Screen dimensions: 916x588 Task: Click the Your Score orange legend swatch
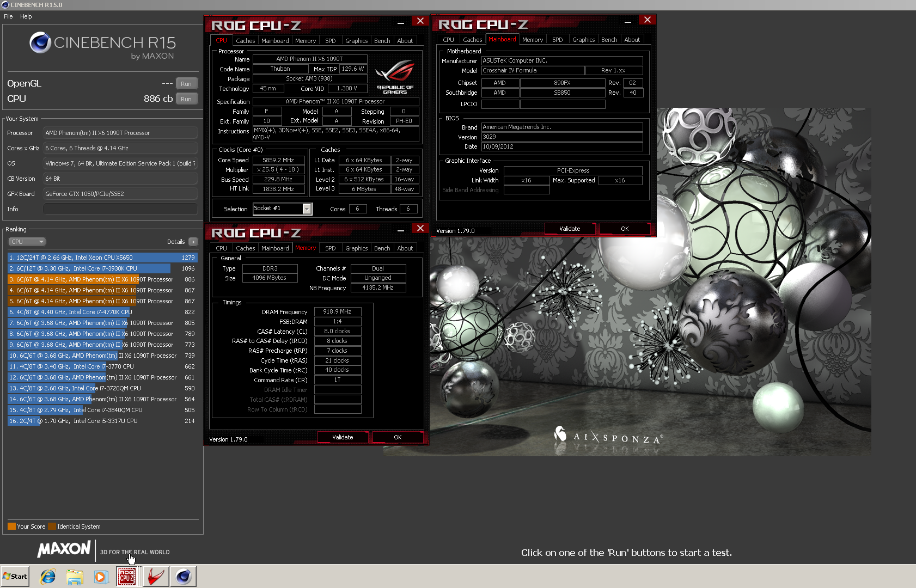11,526
